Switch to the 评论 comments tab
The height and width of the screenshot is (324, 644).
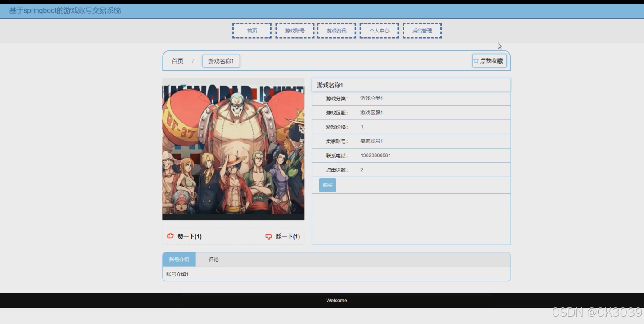[x=213, y=259]
